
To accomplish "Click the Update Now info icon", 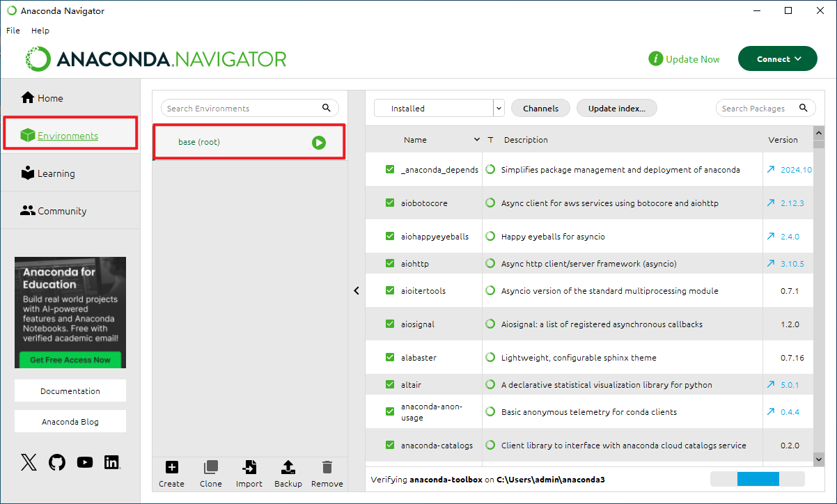I will [655, 59].
